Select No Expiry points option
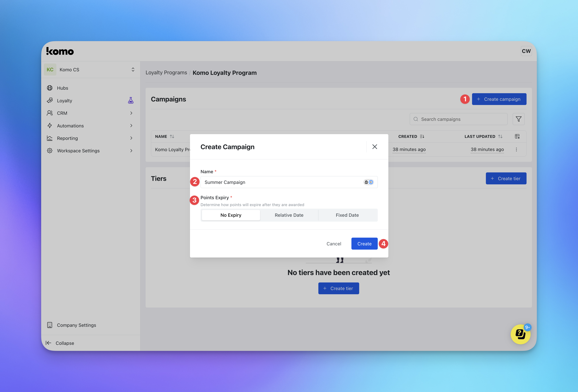The image size is (578, 392). click(x=231, y=215)
